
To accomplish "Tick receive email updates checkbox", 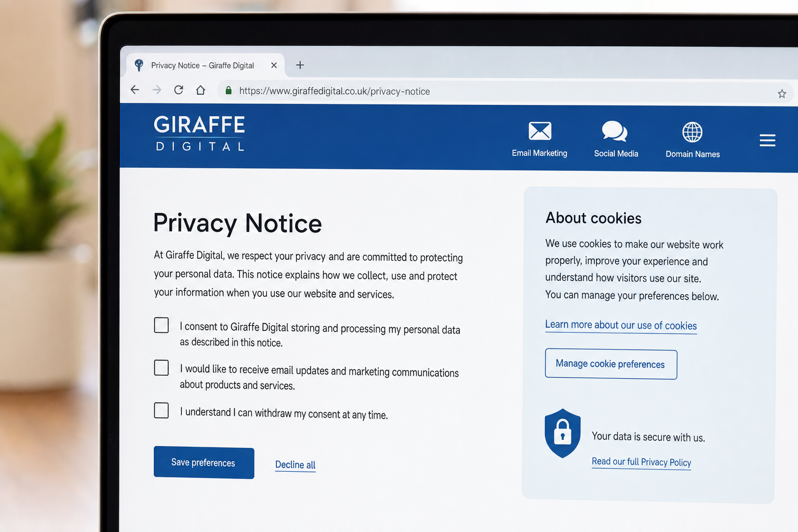I will (162, 368).
